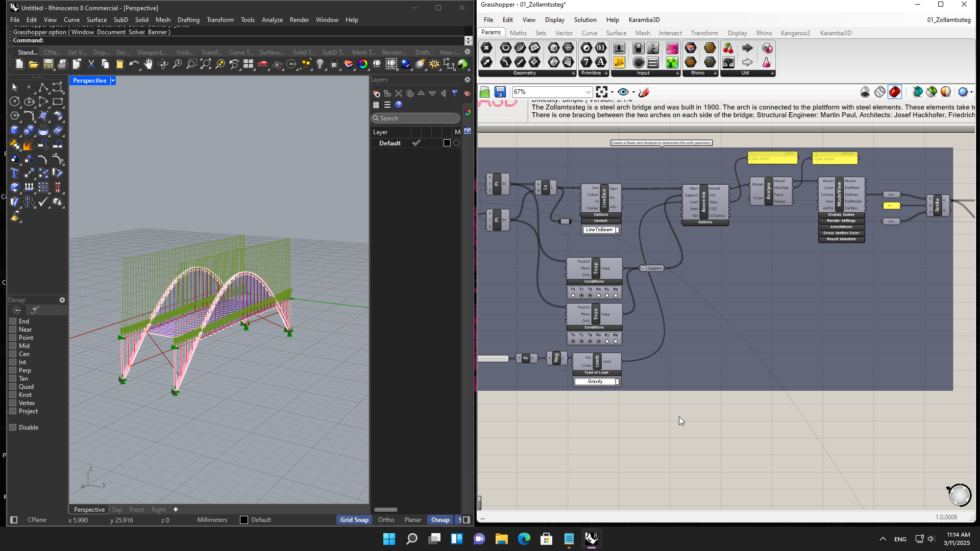Click the Grasshopper Open file icon
Image resolution: width=980 pixels, height=551 pixels.
[x=485, y=92]
